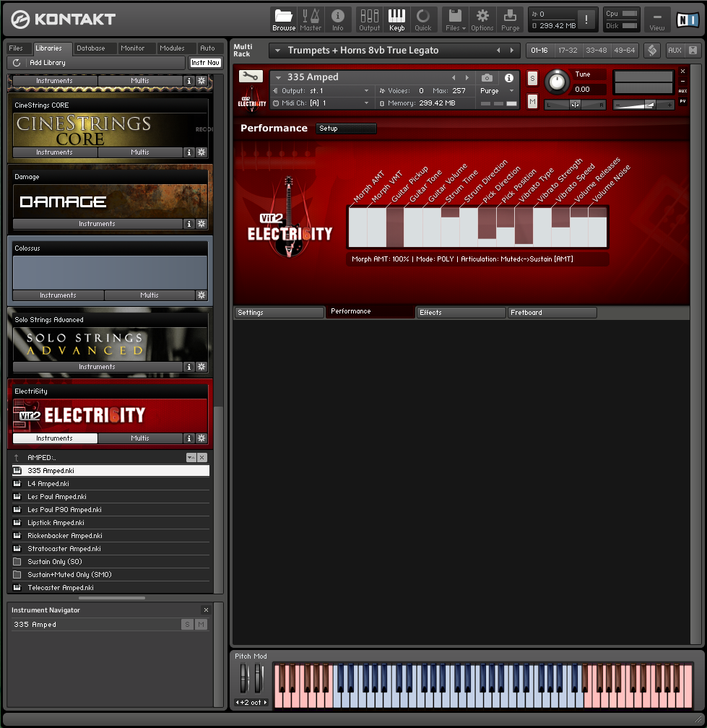Open AMPED list sort dropdown
Viewport: 707px width, 728px height.
(191, 458)
